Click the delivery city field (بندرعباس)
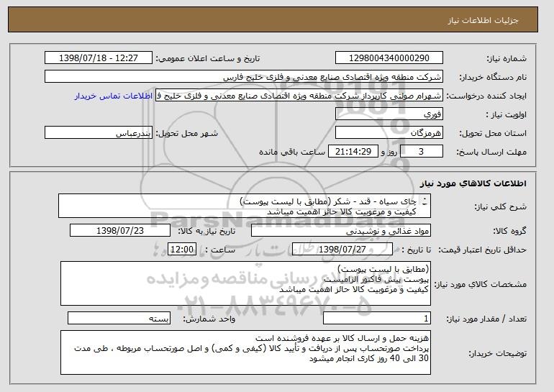 (x=99, y=133)
